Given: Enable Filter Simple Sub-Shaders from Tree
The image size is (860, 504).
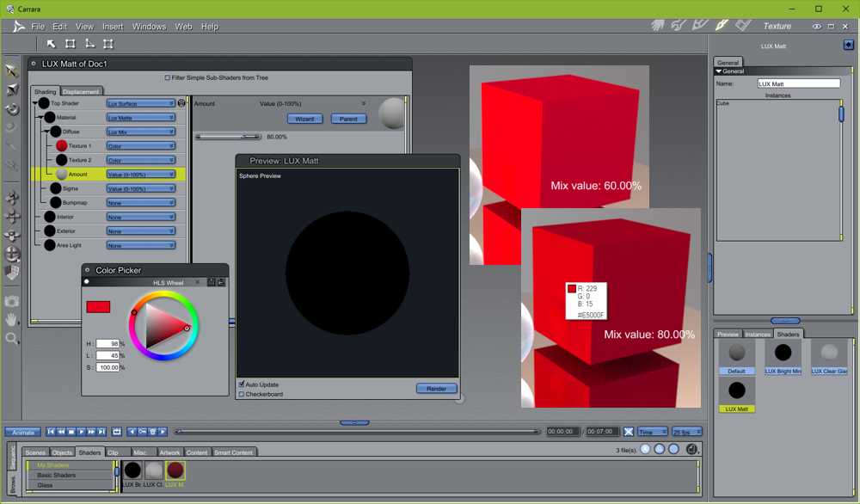Looking at the screenshot, I should coord(168,77).
